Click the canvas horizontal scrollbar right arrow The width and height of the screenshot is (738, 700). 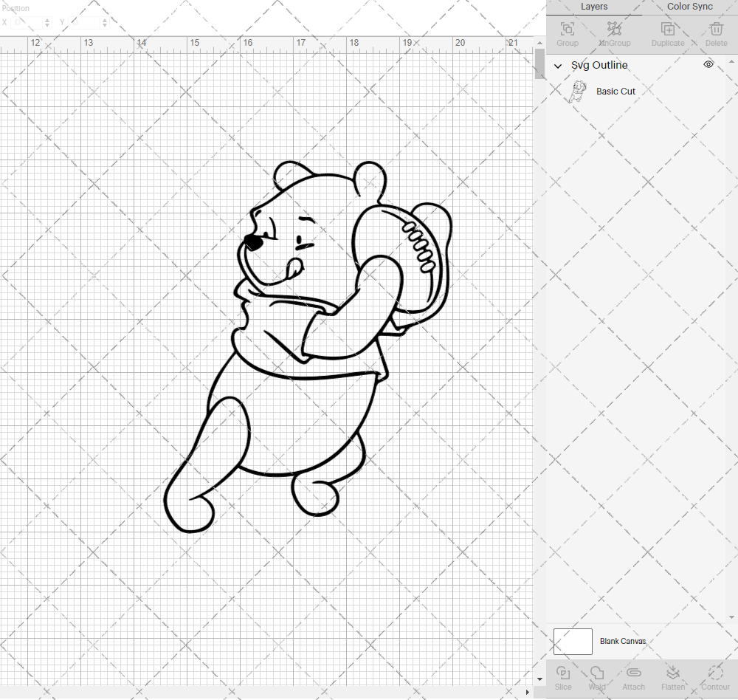click(527, 692)
